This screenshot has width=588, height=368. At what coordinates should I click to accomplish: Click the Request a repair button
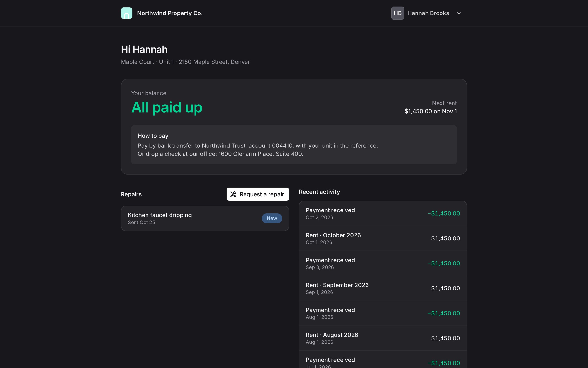pyautogui.click(x=258, y=194)
